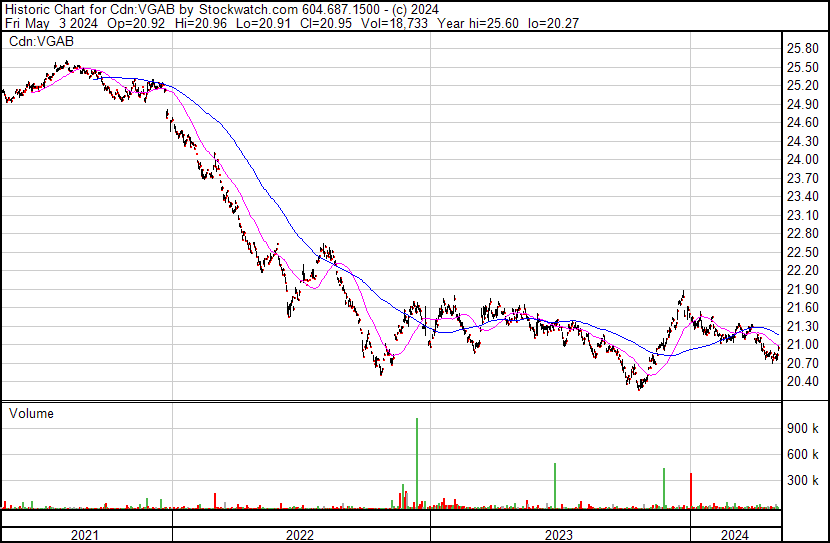Viewport: 830px width, 543px height.
Task: Click the 'lo=20.27' year low text
Action: [x=554, y=23]
